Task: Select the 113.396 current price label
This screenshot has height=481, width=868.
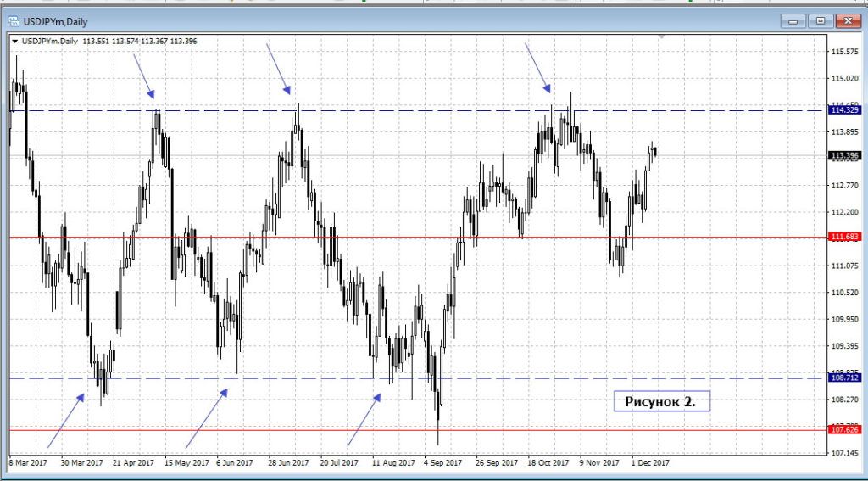Action: pyautogui.click(x=844, y=155)
